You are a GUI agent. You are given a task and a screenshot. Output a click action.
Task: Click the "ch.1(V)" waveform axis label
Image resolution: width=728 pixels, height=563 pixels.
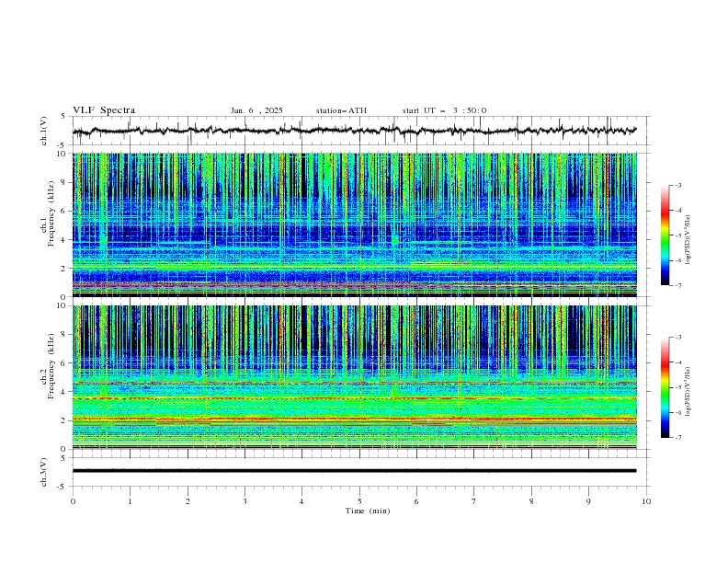pyautogui.click(x=44, y=131)
